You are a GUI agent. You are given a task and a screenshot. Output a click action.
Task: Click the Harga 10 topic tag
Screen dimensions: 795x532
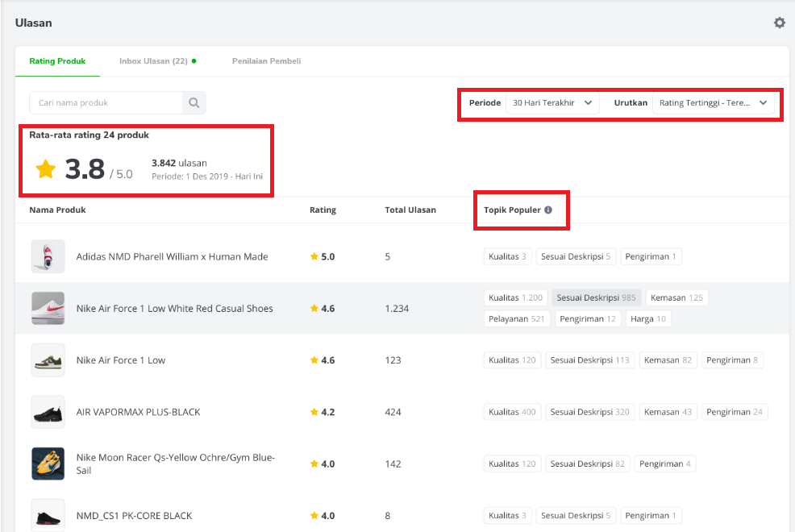pos(647,319)
